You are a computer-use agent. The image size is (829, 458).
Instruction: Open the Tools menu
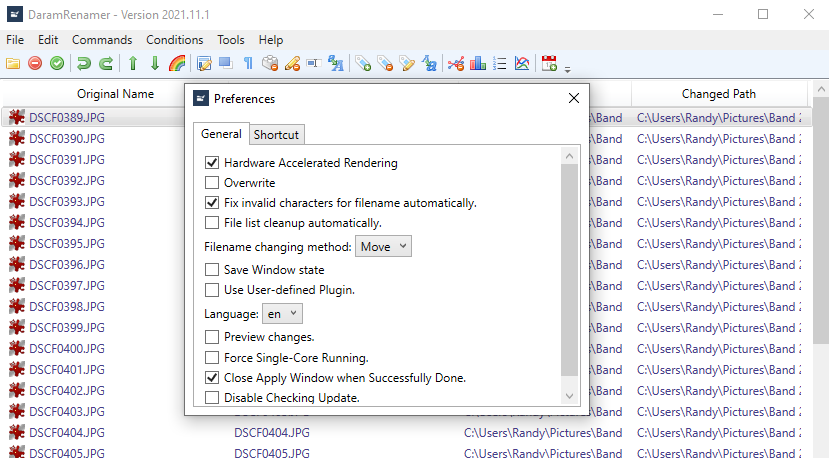point(231,40)
